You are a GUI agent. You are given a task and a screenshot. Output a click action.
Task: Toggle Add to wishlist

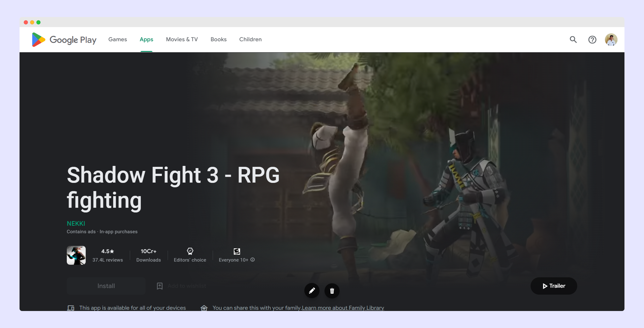181,286
